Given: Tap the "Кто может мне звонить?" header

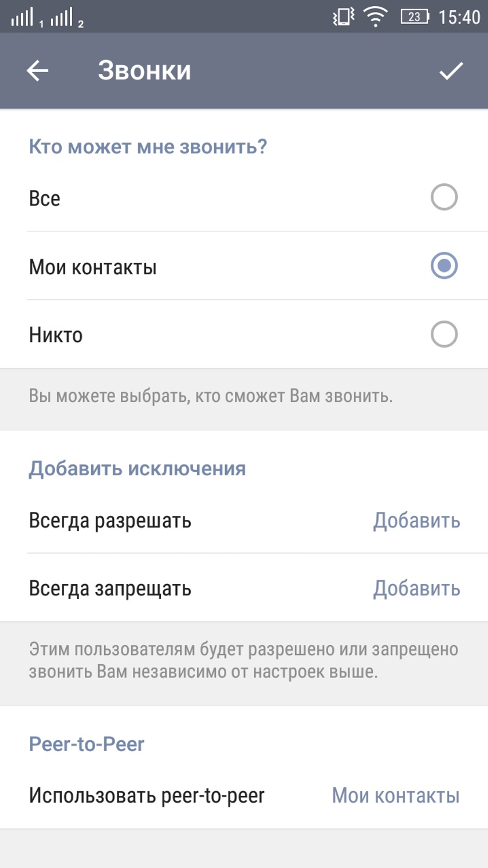Looking at the screenshot, I should tap(148, 147).
